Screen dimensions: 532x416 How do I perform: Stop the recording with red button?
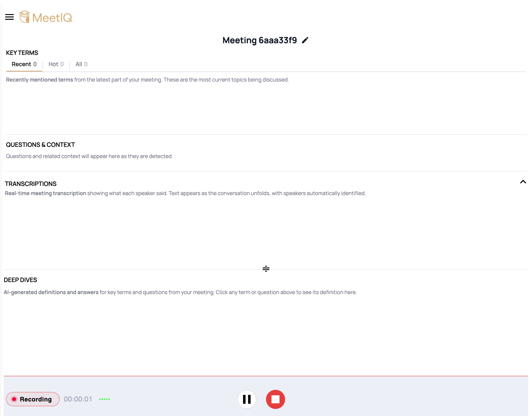pyautogui.click(x=276, y=399)
